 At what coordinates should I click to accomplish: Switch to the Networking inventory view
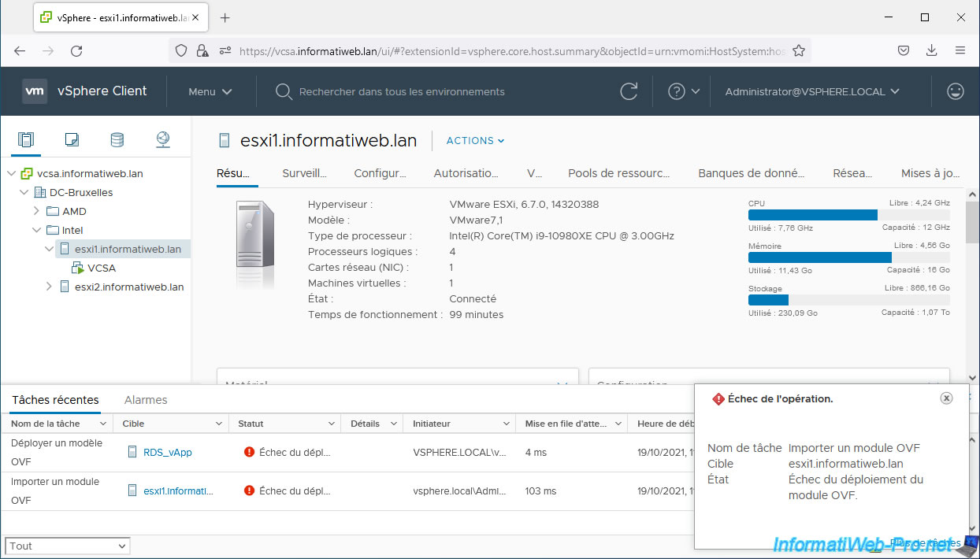(163, 140)
